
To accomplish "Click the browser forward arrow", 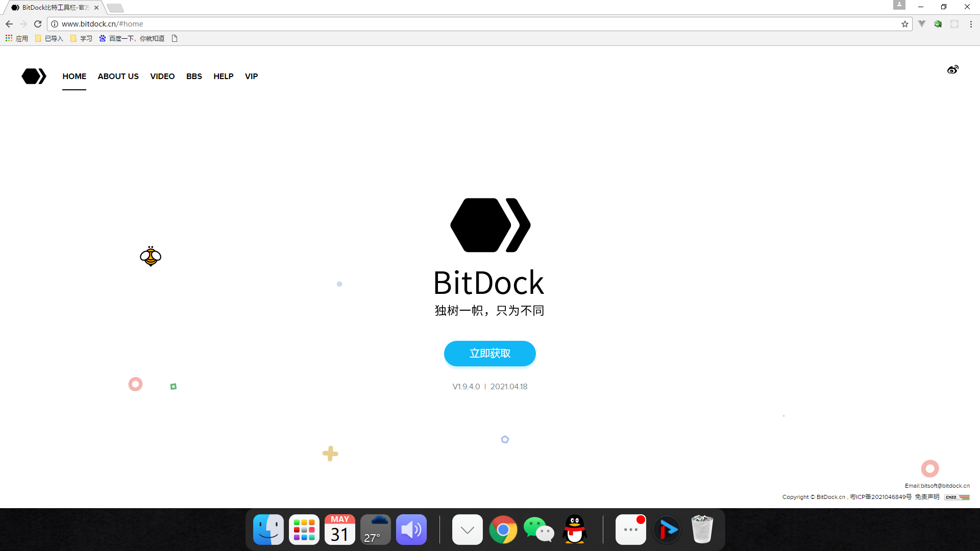I will pyautogui.click(x=23, y=24).
